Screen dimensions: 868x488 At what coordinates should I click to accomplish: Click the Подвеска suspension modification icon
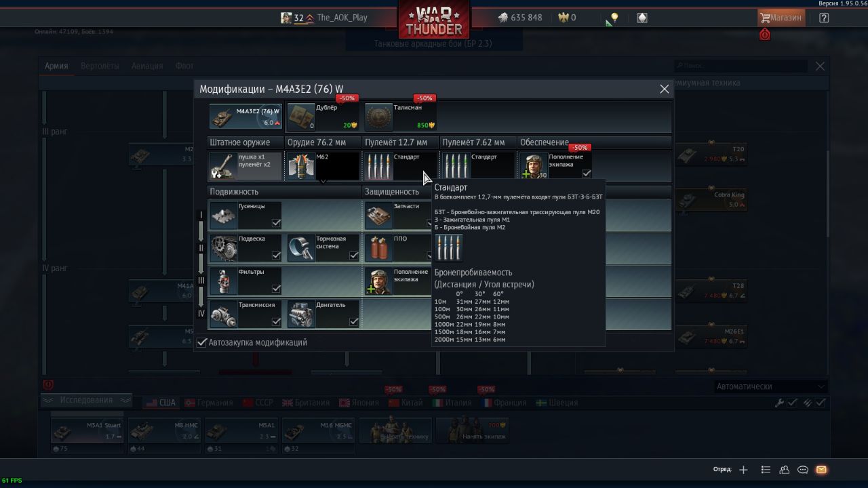(x=223, y=248)
